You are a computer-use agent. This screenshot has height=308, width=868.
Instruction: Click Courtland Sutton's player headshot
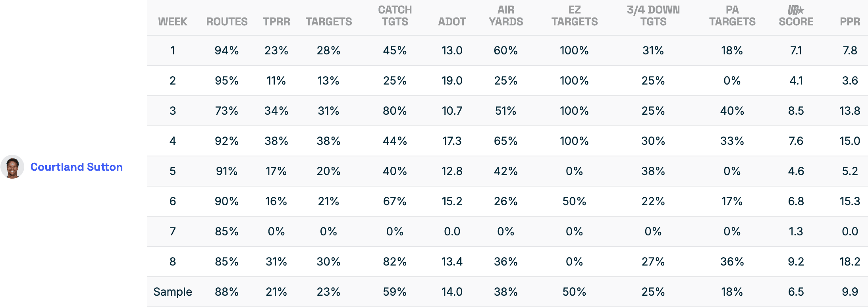(x=12, y=167)
